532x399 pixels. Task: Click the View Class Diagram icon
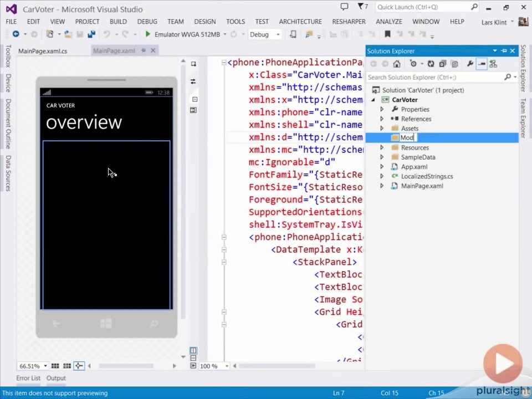[493, 64]
